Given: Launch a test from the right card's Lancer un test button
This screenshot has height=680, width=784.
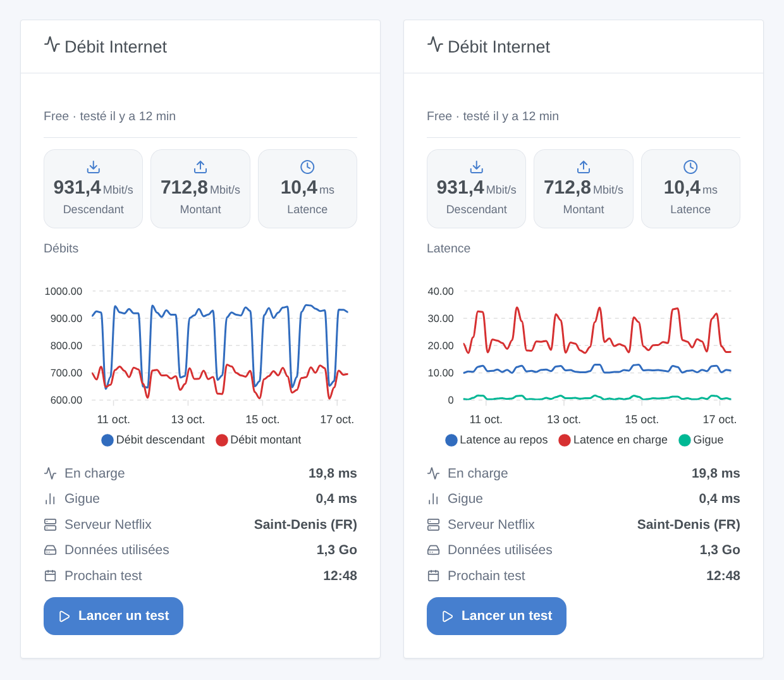Looking at the screenshot, I should [496, 616].
